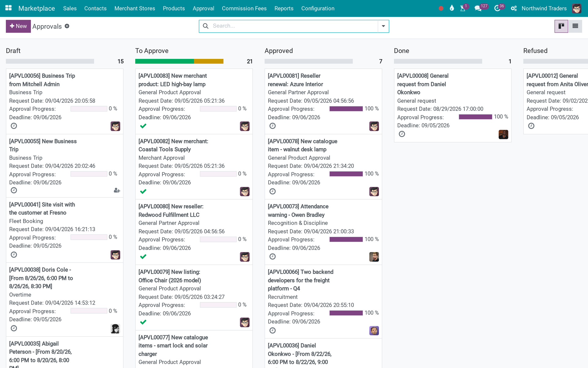The image size is (588, 368).
Task: Click user avatar on APVL00008 card
Action: (x=503, y=134)
